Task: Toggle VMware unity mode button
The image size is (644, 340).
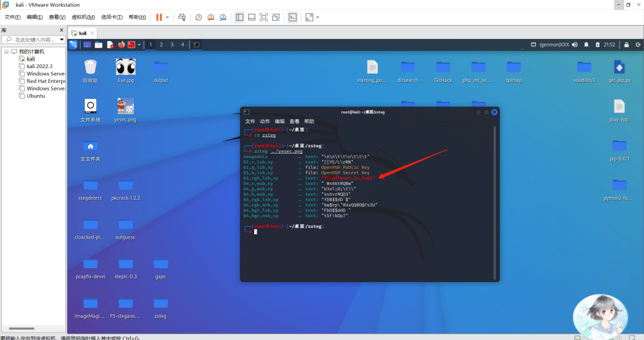Action: (x=275, y=17)
